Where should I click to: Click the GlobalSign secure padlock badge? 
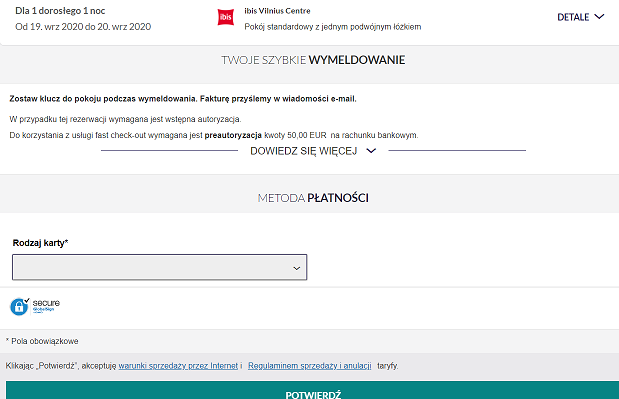(35, 307)
